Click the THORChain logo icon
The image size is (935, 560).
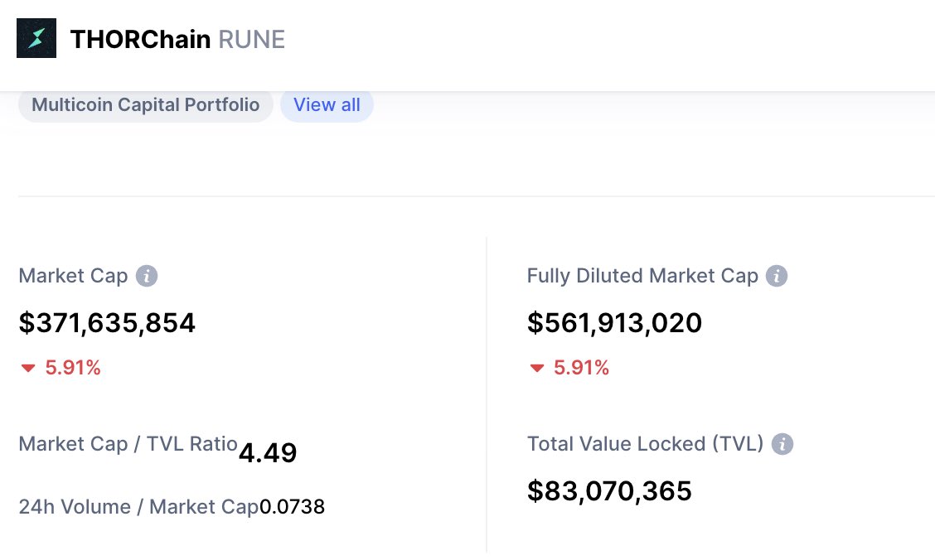(36, 38)
